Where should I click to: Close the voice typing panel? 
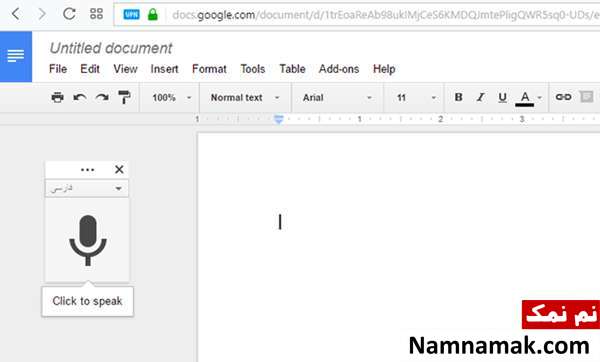coord(119,169)
